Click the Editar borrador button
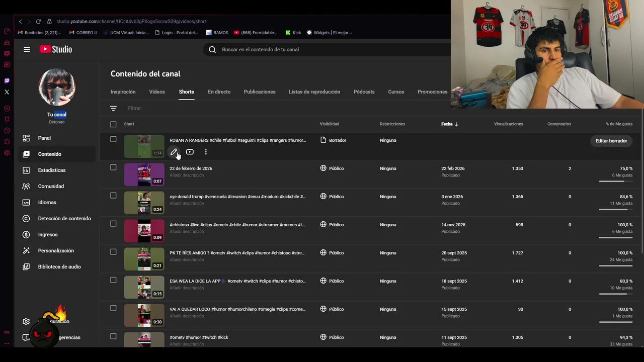This screenshot has width=644, height=362. [x=611, y=141]
